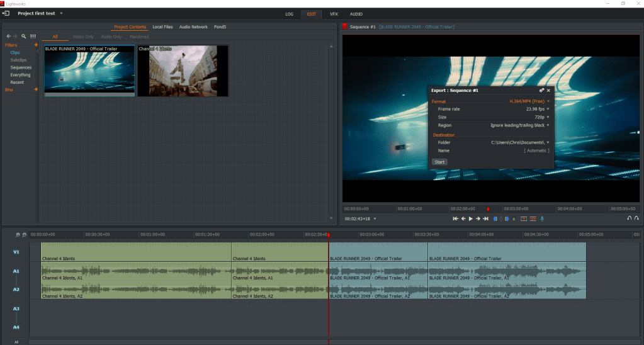The width and height of the screenshot is (644, 345).
Task: Switch to the VFX tab
Action: 333,14
